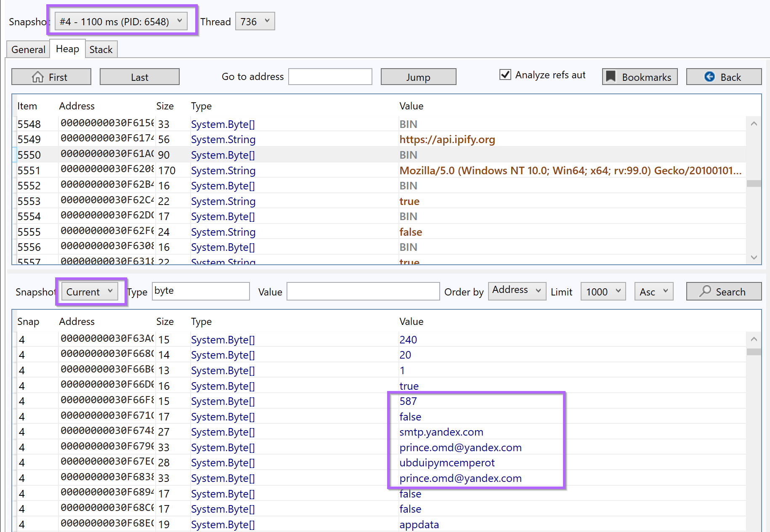Click the Snap column header in results

point(28,322)
